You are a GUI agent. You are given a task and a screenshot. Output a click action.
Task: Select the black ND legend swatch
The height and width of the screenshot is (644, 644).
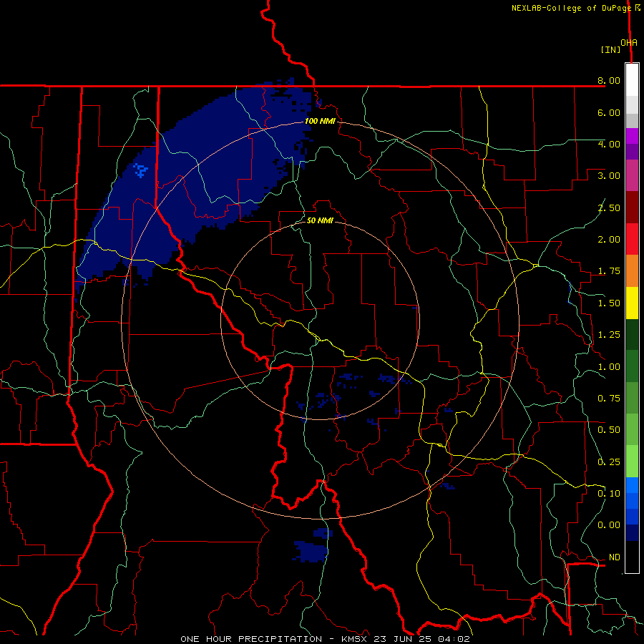pyautogui.click(x=632, y=557)
